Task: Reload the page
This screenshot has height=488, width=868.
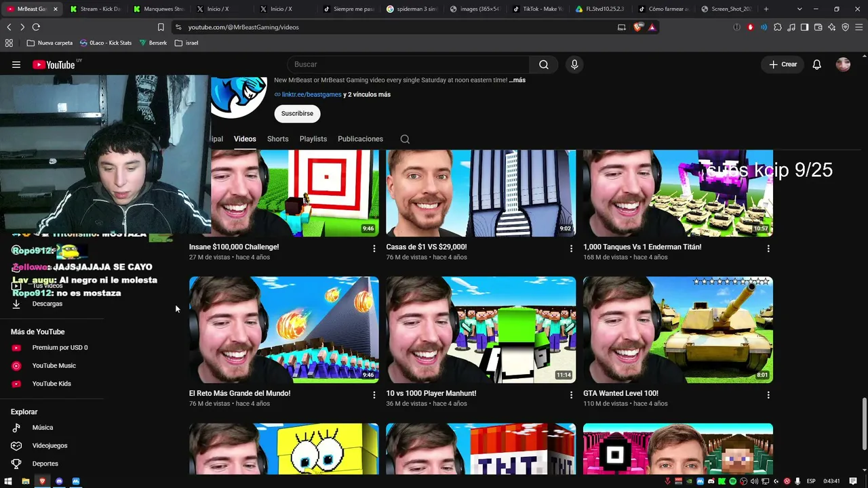Action: pyautogui.click(x=36, y=27)
